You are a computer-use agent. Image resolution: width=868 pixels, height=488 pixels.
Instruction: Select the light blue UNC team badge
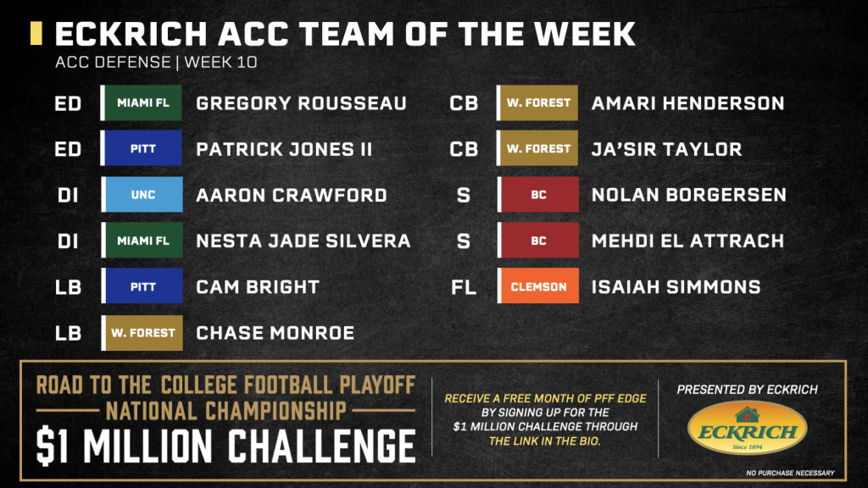[x=142, y=195]
